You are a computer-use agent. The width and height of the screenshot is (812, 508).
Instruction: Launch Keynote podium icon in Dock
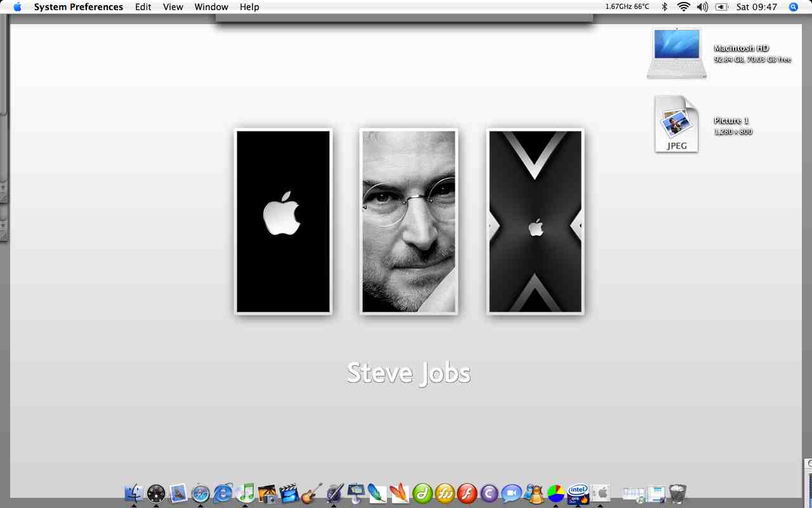(356, 493)
